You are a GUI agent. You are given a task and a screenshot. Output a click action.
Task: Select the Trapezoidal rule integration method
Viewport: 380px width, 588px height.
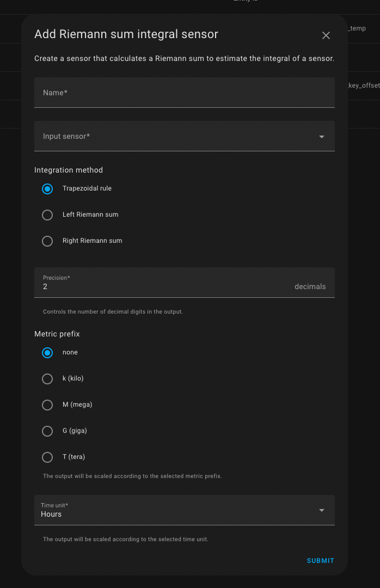47,189
